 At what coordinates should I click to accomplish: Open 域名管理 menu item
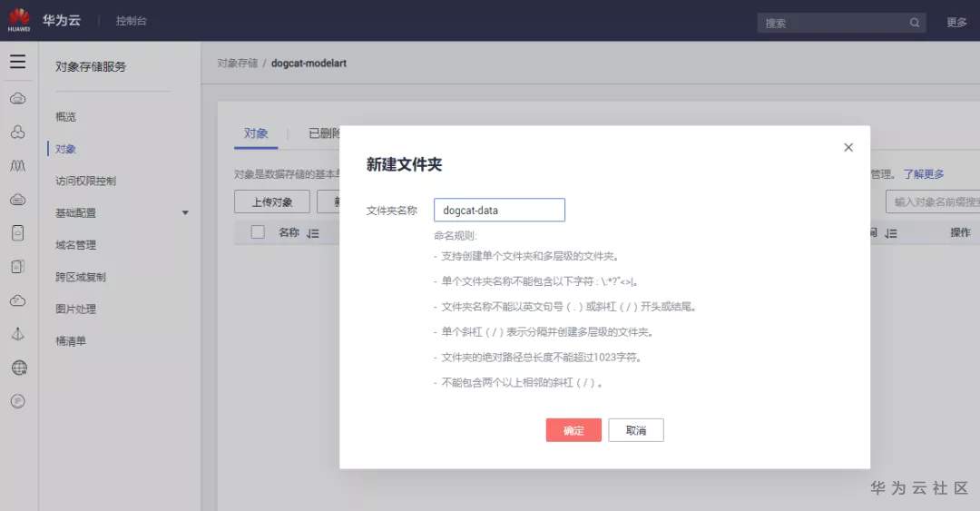pos(75,244)
